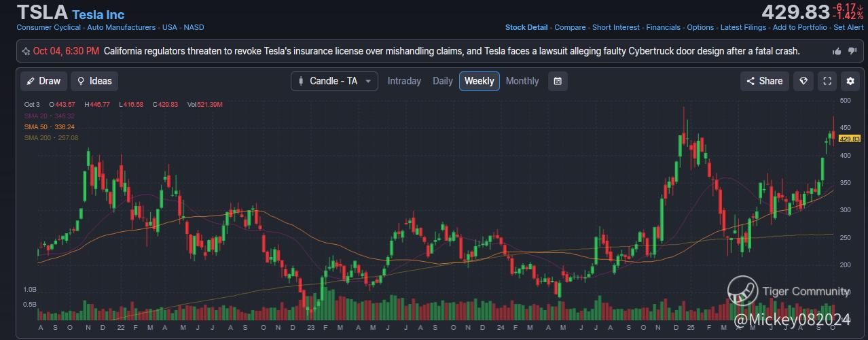Click the diamond premium icon
Screen dimensions: 868x340
point(804,81)
